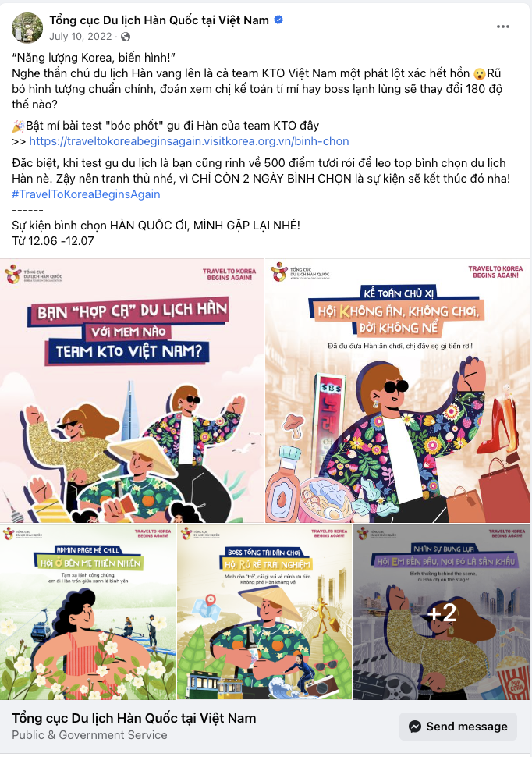Click the Messenger icon in Send message
Image resolution: width=532 pixels, height=757 pixels.
[x=415, y=727]
